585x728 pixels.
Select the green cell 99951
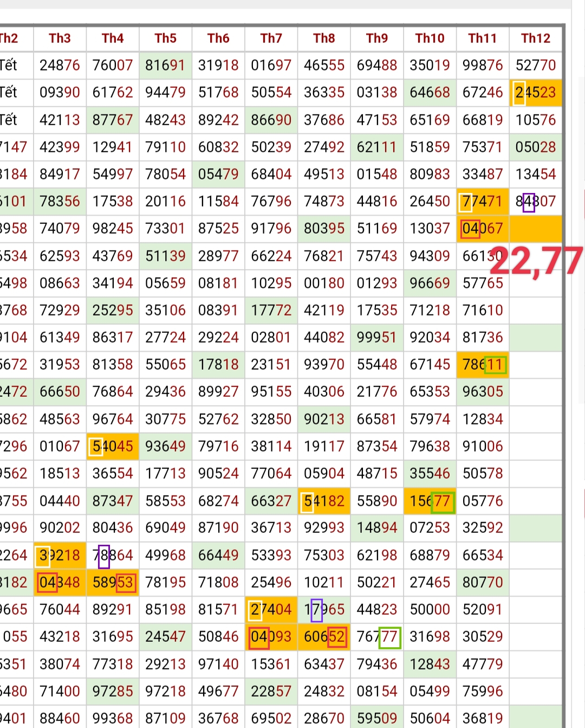(x=377, y=337)
